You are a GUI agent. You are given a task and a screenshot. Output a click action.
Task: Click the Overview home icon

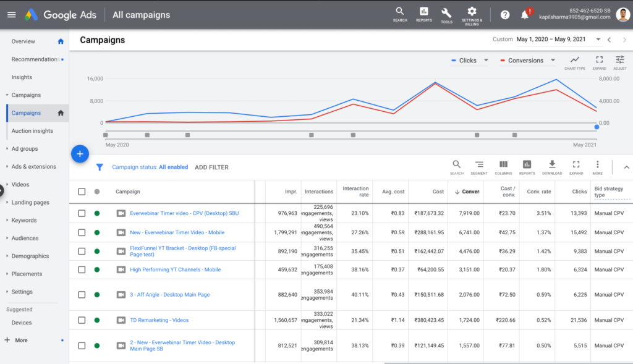pos(61,41)
